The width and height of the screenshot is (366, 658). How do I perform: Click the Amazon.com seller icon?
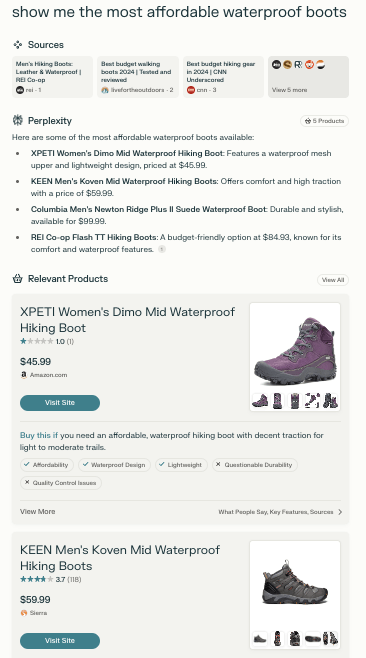tap(24, 375)
